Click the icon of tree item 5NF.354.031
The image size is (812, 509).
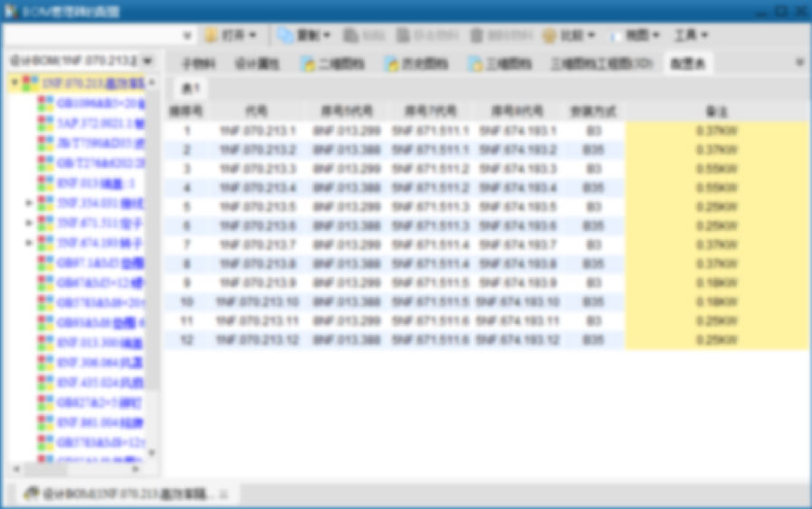[45, 203]
